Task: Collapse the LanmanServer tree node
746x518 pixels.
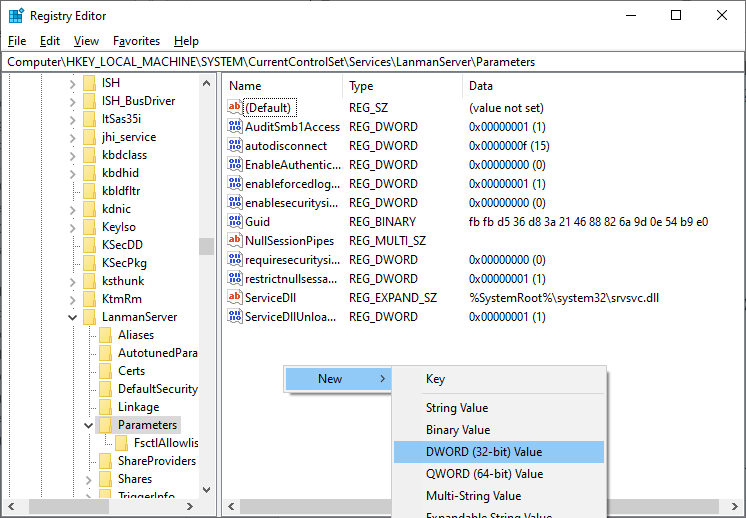Action: (73, 317)
